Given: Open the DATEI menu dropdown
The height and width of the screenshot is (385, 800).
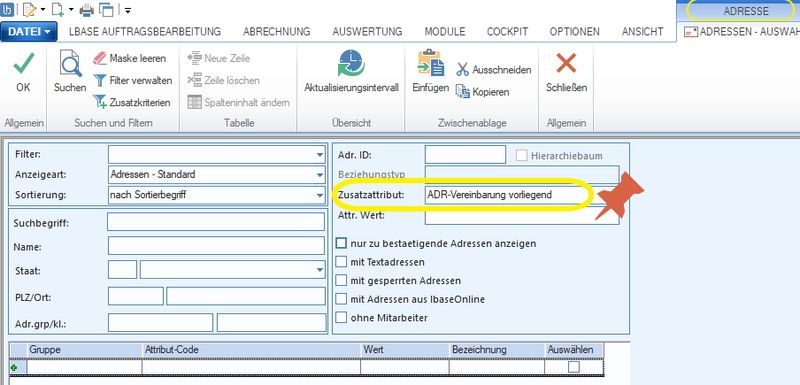Looking at the screenshot, I should (x=29, y=32).
